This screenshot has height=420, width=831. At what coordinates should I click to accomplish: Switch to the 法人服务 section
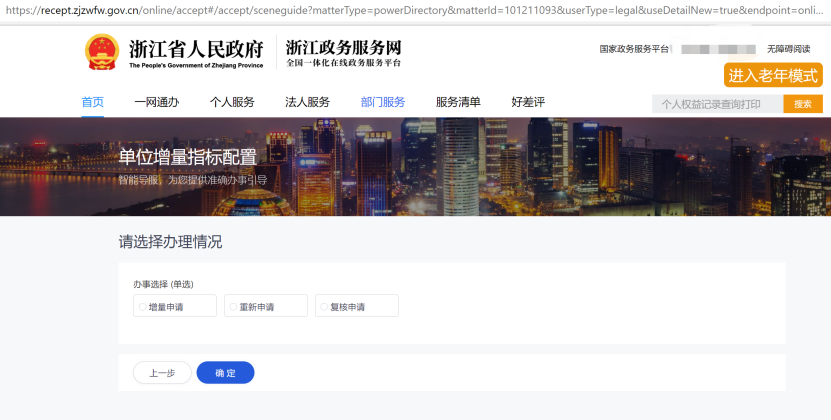(307, 102)
